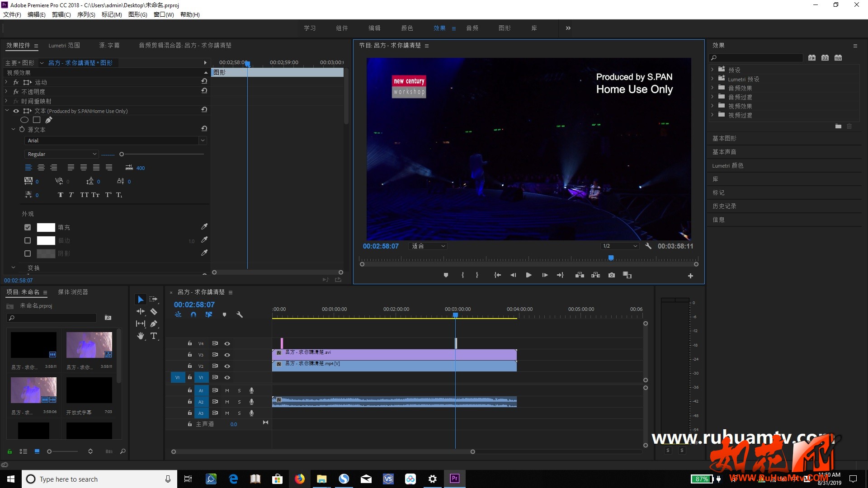Open the 1/2 playback resolution dropdown

[619, 246]
